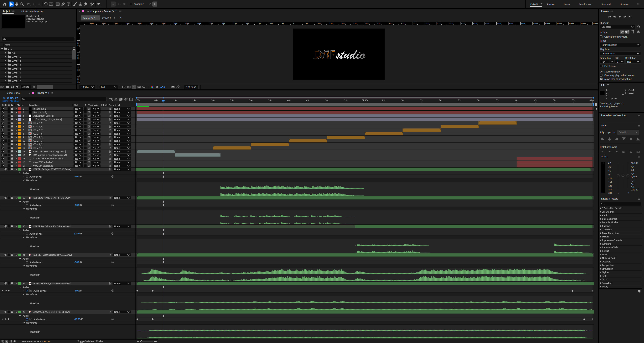Viewport: 644px width, 343px height.
Task: Click Toggle Switches / Modes button
Action: 90,341
